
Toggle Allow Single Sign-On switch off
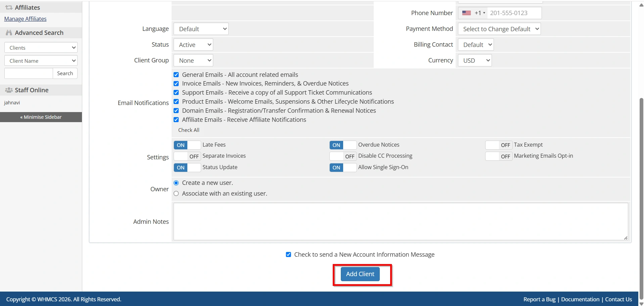tap(343, 167)
